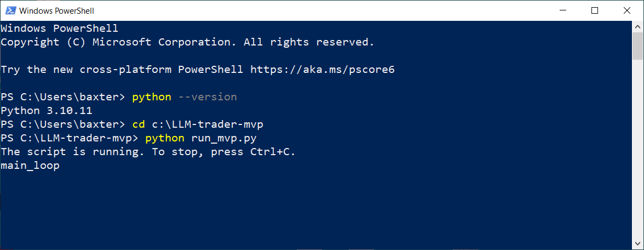Close the Windows PowerShell window

[x=625, y=10]
